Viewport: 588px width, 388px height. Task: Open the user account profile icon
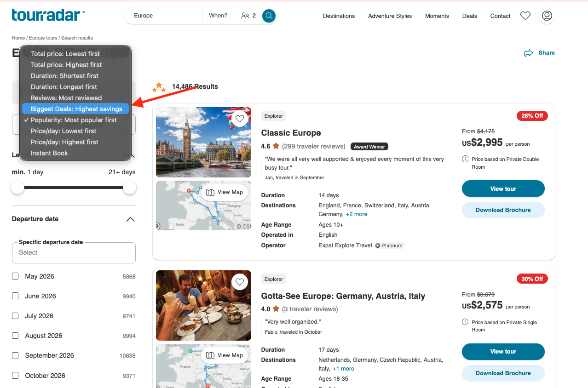(x=547, y=16)
